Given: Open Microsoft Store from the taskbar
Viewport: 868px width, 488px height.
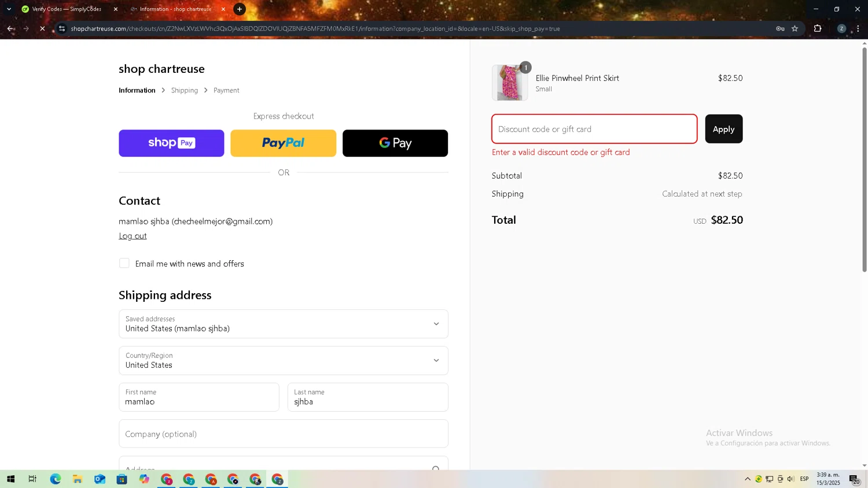Looking at the screenshot, I should [122, 479].
